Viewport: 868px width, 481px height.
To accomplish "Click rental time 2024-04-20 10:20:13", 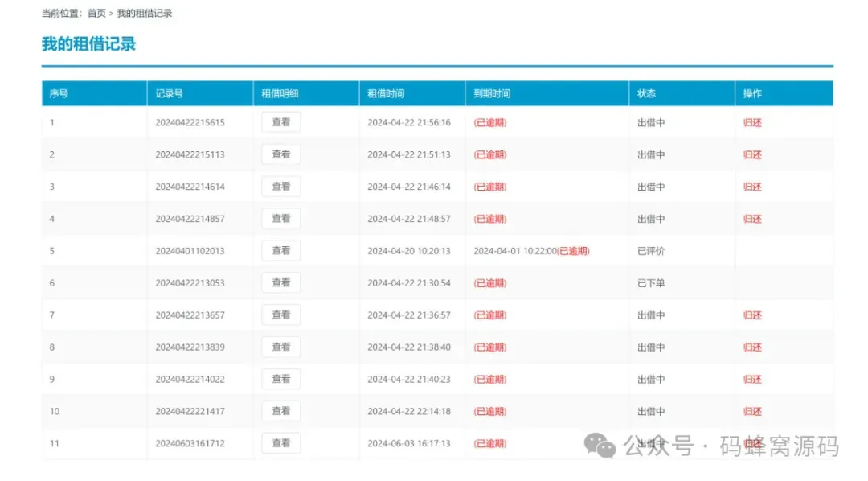I will click(409, 251).
